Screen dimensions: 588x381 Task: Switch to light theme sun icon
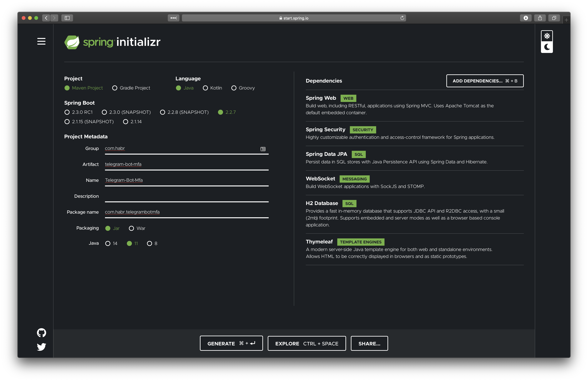pos(547,36)
